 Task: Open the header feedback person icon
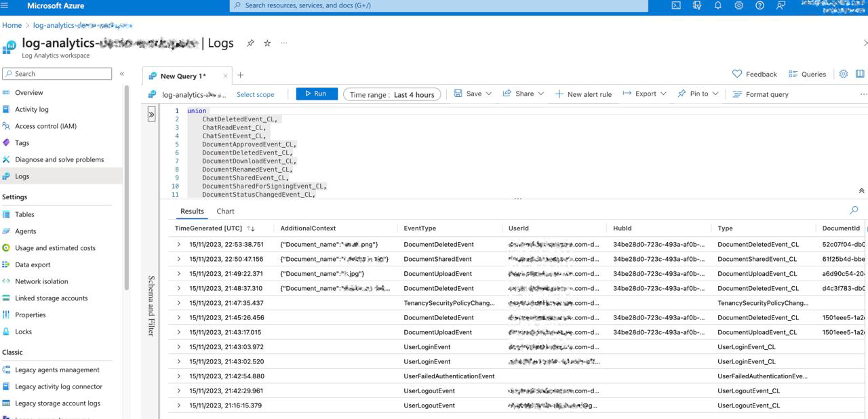click(x=781, y=5)
